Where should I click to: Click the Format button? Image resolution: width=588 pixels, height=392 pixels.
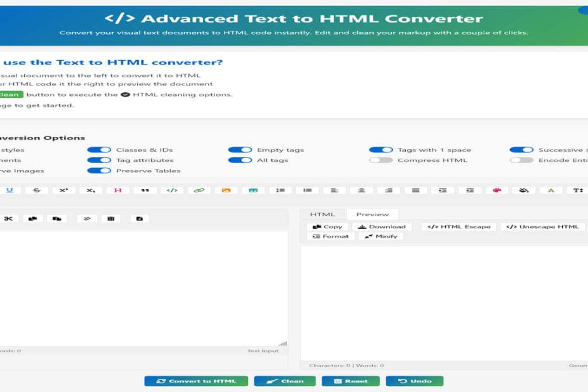coord(331,236)
